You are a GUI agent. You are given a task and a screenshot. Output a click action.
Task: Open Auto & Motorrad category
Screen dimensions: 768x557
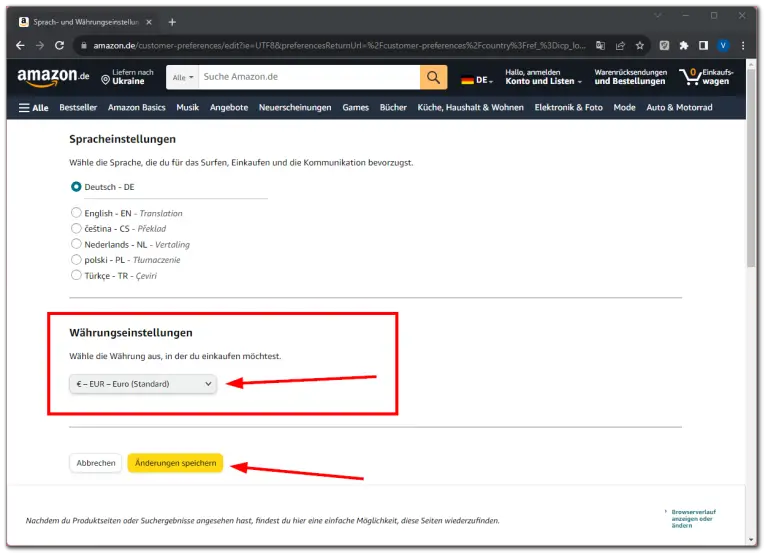coord(679,108)
